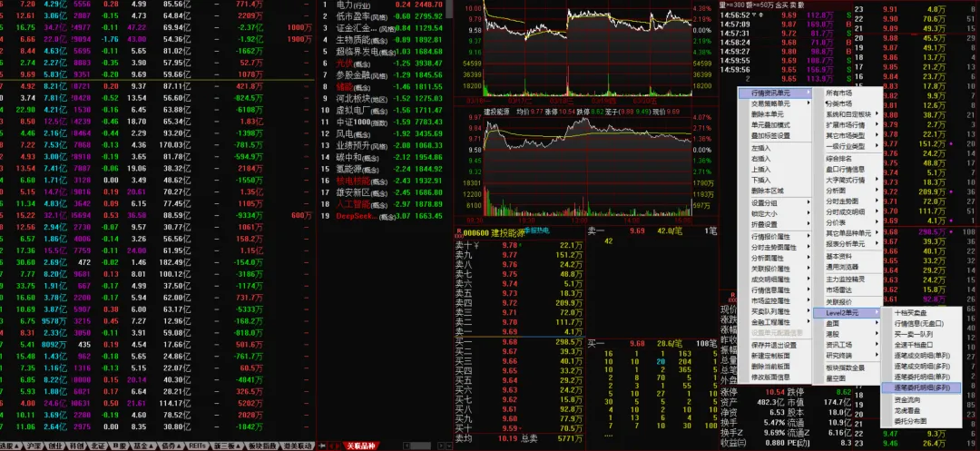The width and height of the screenshot is (980, 451).
Task: Select 单元叠加模式 menu entry
Action: (775, 125)
